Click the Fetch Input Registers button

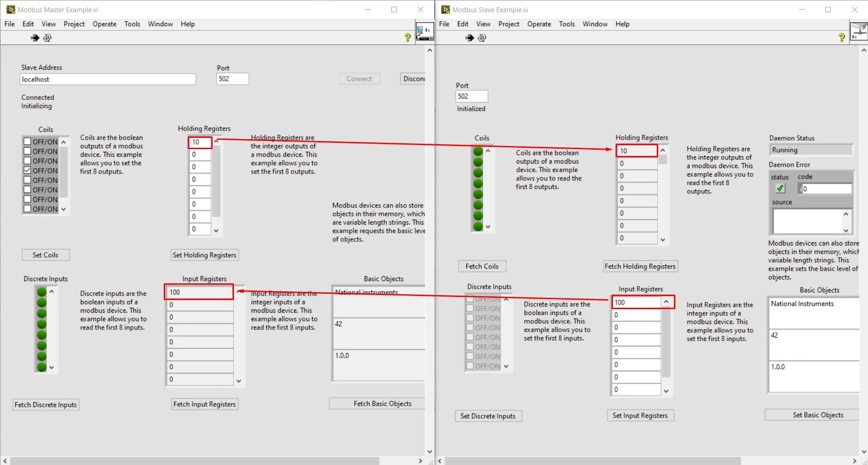pos(204,404)
